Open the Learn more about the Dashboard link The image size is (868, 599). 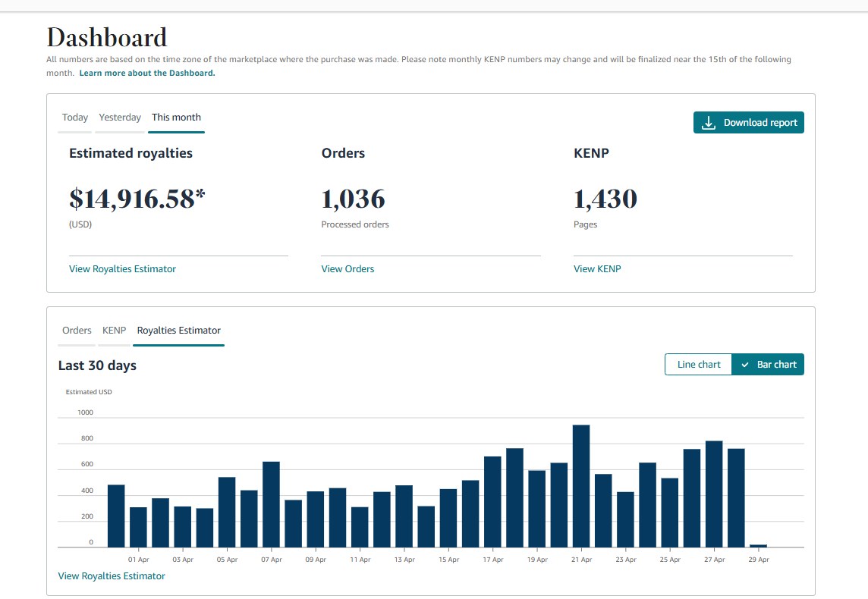point(147,73)
